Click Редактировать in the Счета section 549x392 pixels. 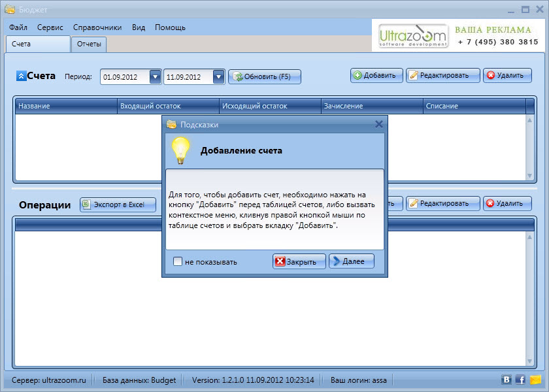(x=443, y=75)
